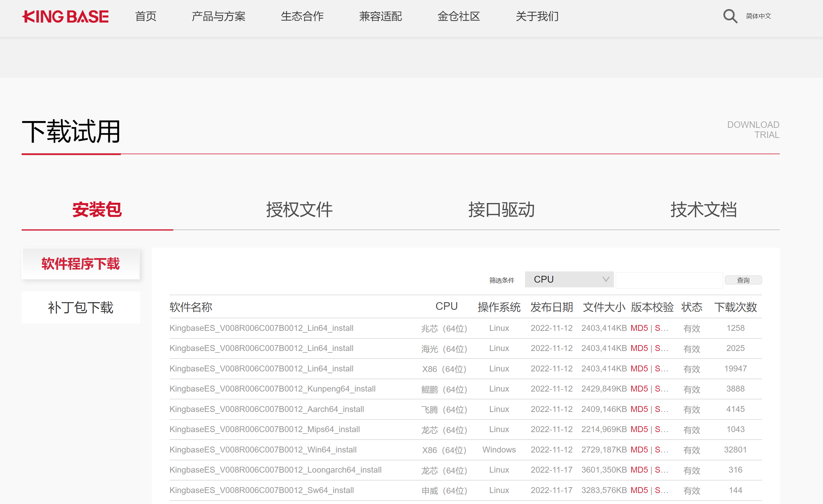This screenshot has height=504, width=823.
Task: Select 补丁包下载 in the sidebar
Action: point(81,307)
